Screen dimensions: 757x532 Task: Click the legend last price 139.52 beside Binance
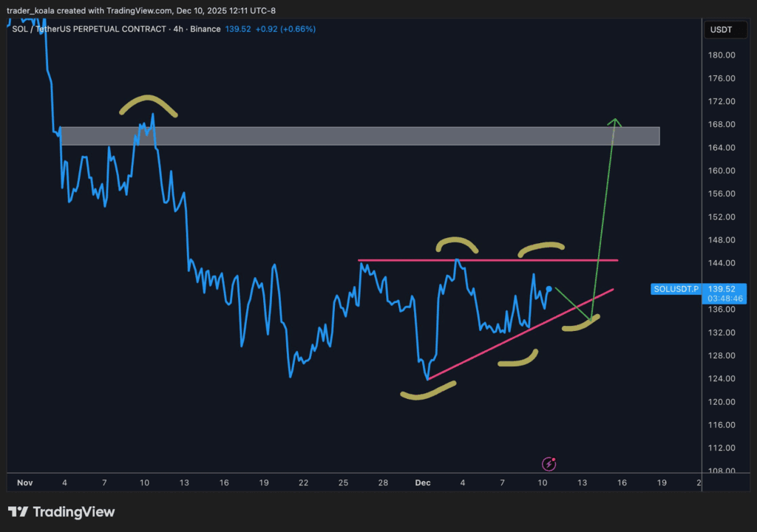[x=238, y=29]
